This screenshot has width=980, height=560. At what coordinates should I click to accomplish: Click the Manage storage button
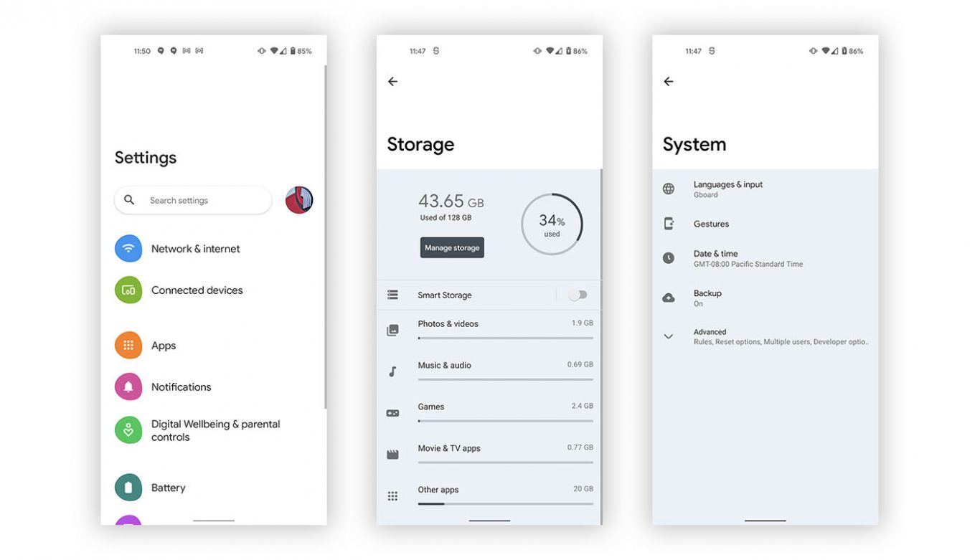coord(452,247)
